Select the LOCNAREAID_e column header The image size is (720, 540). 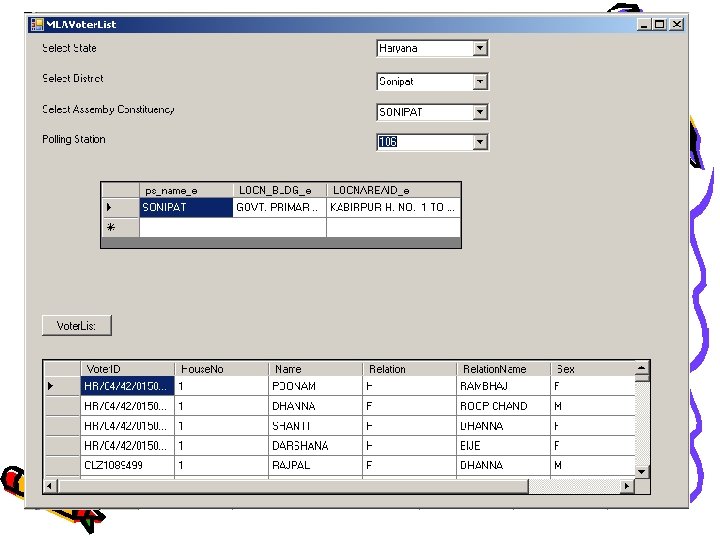coord(394,190)
